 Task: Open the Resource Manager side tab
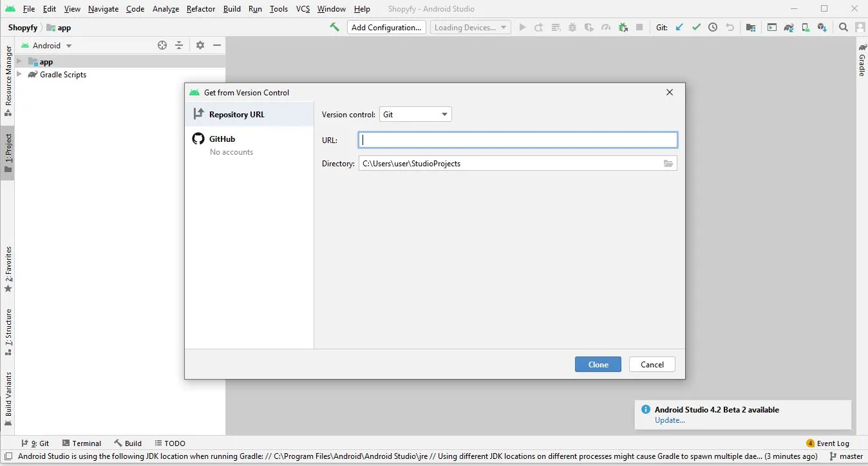[8, 81]
